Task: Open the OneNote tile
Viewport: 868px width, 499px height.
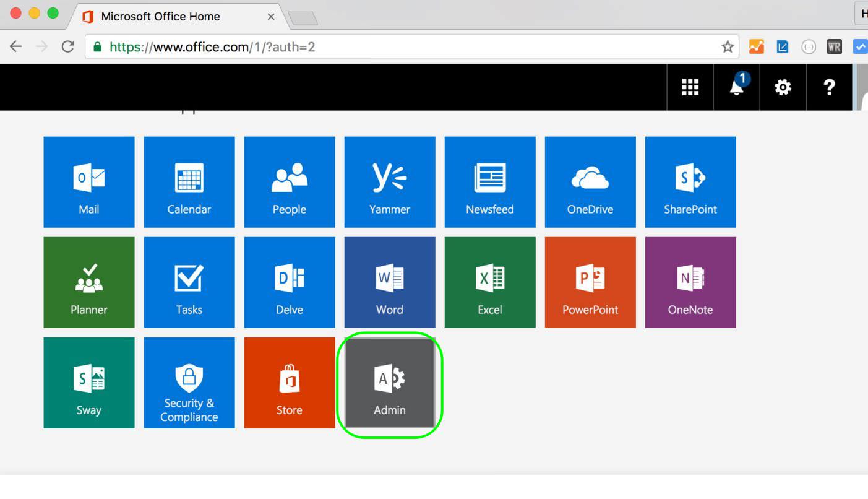Action: coord(690,282)
